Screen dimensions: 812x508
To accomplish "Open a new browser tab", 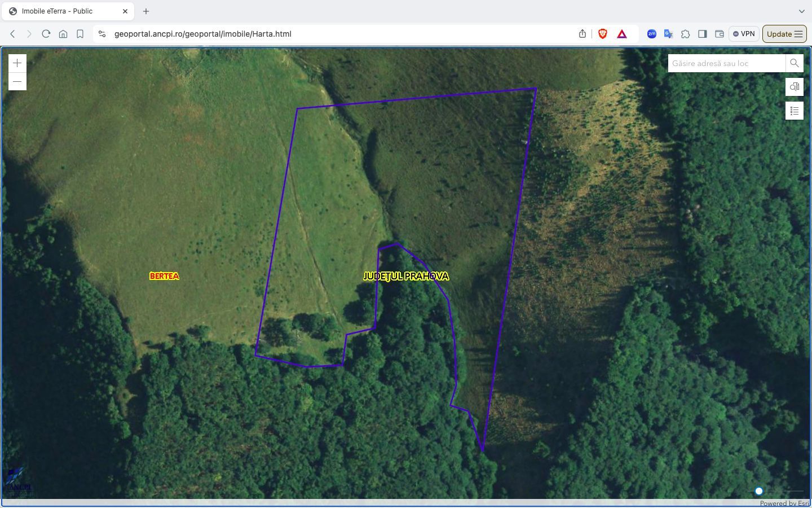I will click(145, 11).
